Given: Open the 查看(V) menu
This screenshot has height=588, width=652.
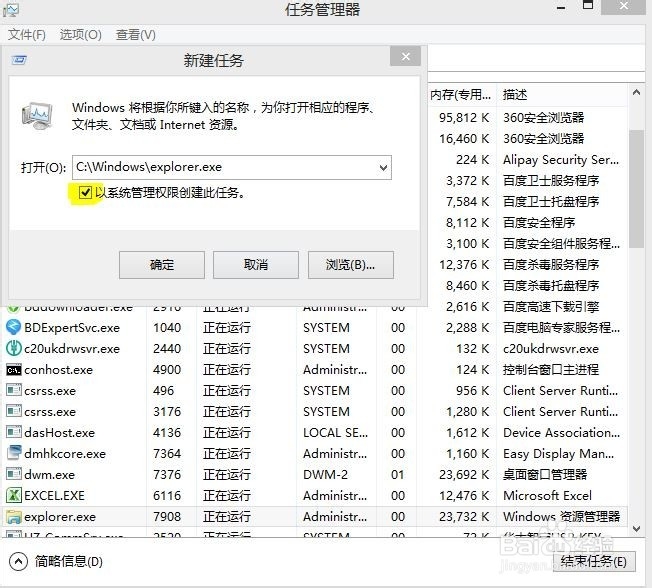Looking at the screenshot, I should (x=136, y=35).
